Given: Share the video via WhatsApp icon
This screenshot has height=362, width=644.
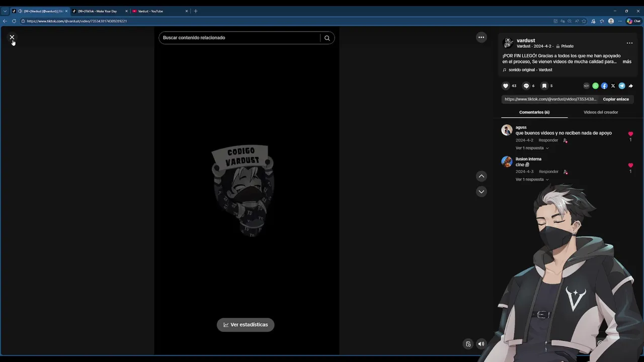Looking at the screenshot, I should [x=595, y=86].
